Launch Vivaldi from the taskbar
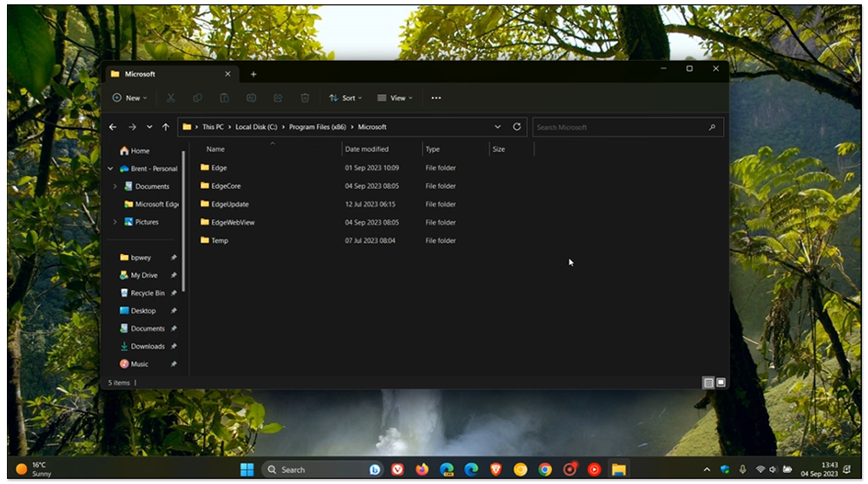Viewport: 868px width, 484px height. coord(398,469)
